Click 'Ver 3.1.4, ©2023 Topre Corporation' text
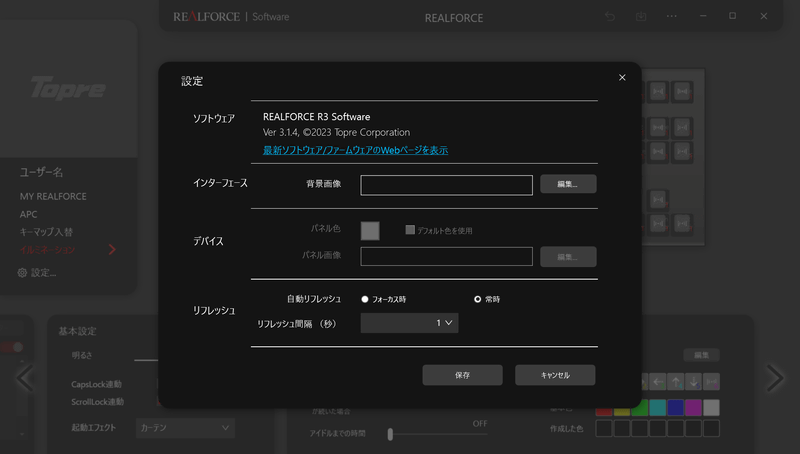This screenshot has height=454, width=800. pyautogui.click(x=336, y=132)
